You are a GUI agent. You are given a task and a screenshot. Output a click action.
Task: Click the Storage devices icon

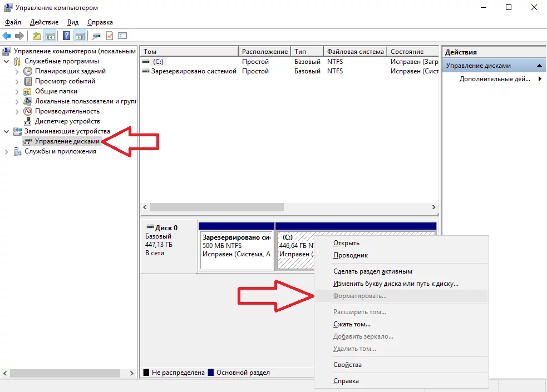coord(17,131)
